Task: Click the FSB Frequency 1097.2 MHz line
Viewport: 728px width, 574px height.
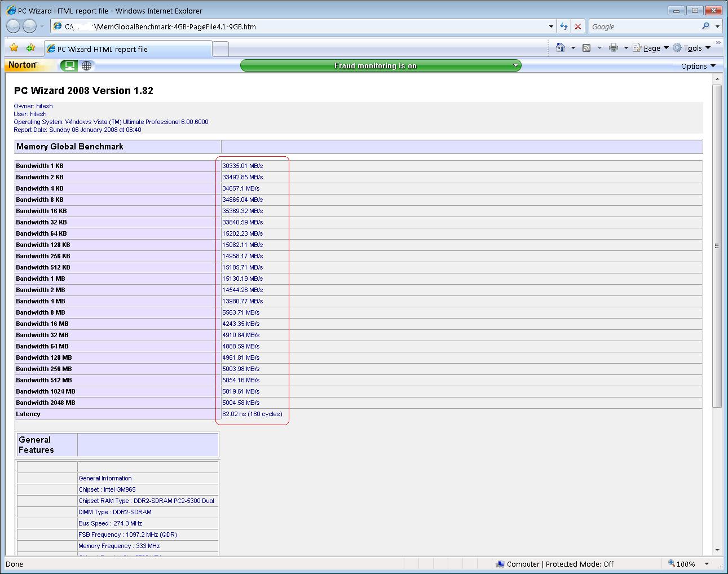Action: (127, 535)
